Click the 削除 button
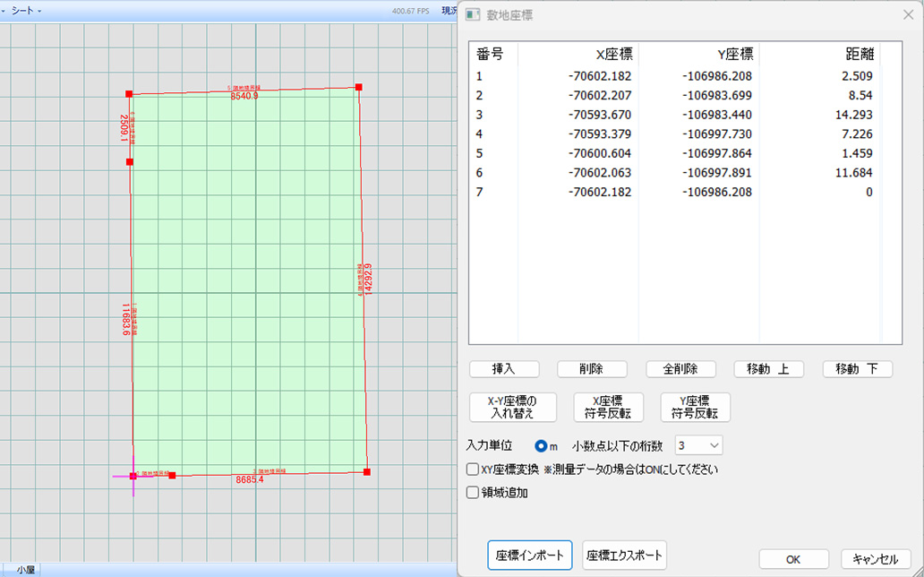 click(592, 369)
